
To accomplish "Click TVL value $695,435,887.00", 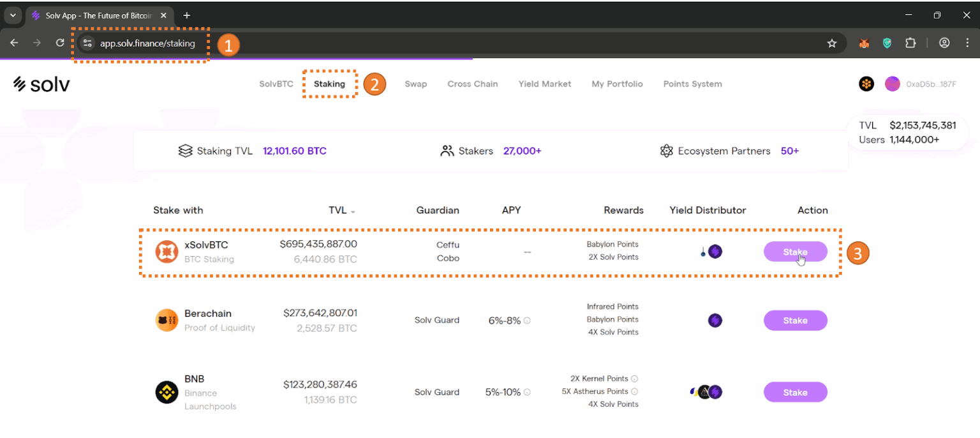I will click(x=318, y=244).
